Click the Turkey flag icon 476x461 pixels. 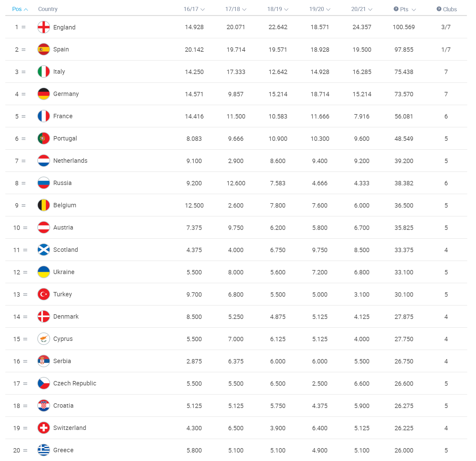click(x=44, y=294)
